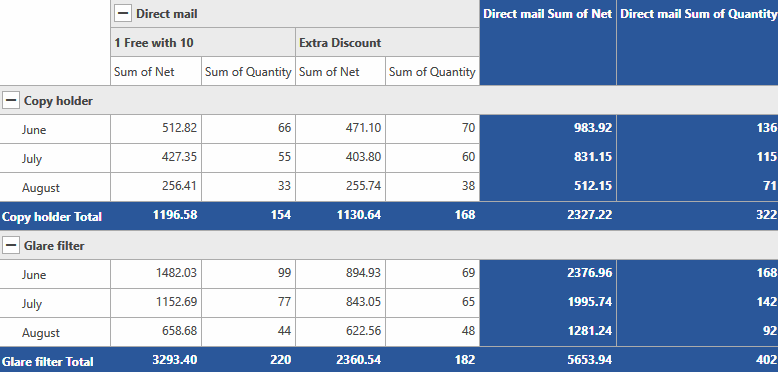Select the cell with value 843.05
This screenshot has height=372, width=778.
(x=340, y=303)
